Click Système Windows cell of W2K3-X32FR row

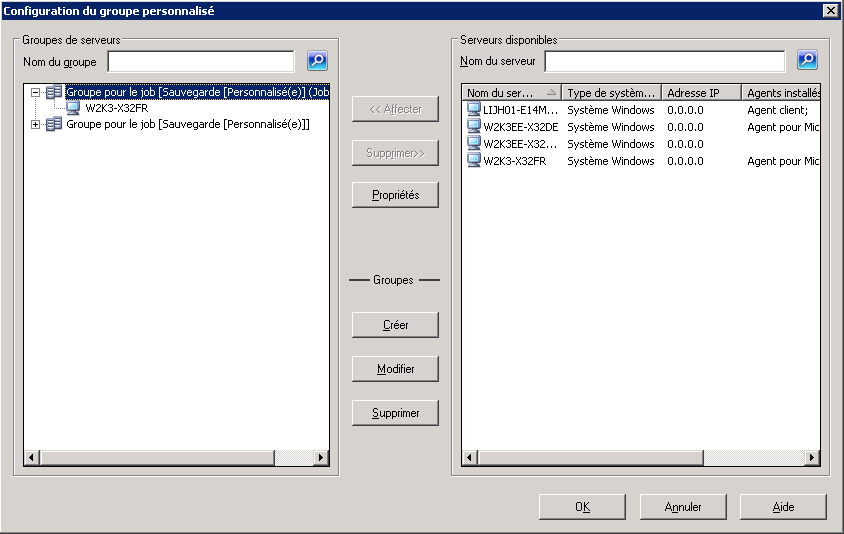pyautogui.click(x=611, y=161)
